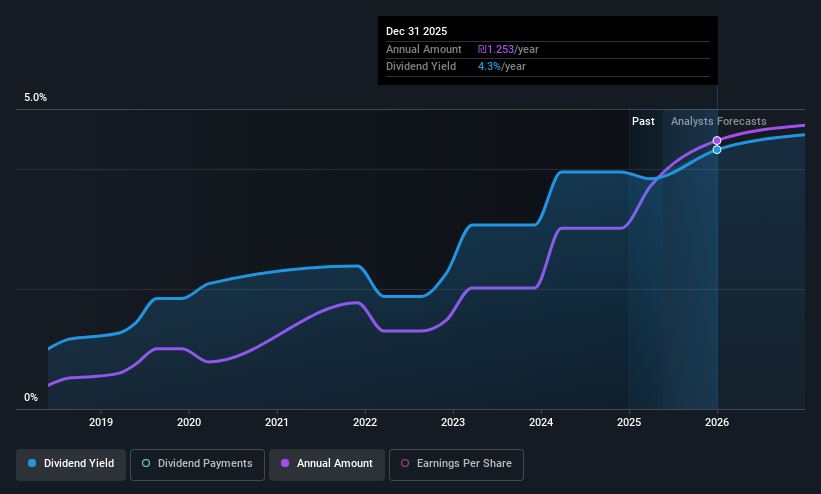Click the 2025 x-axis label
This screenshot has height=494, width=821.
tap(629, 422)
